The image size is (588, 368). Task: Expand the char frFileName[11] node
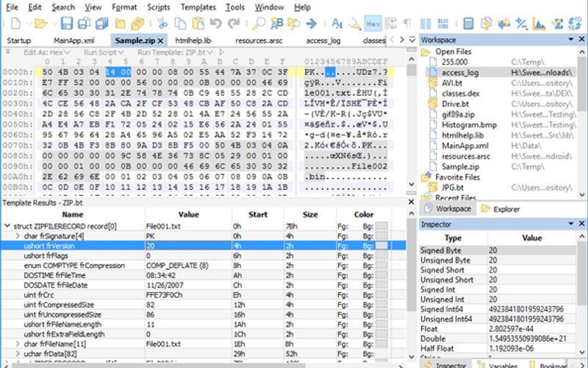(18, 344)
